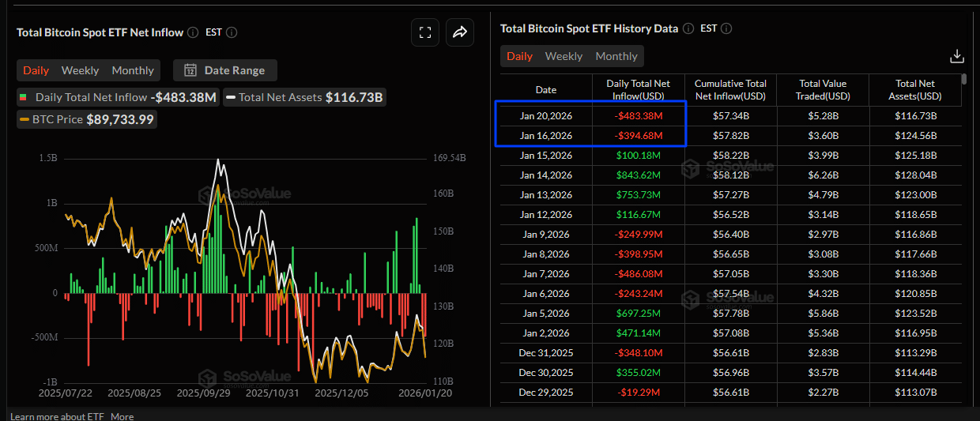Click info icon next to chart's EST label
The height and width of the screenshot is (421, 980).
(x=232, y=32)
